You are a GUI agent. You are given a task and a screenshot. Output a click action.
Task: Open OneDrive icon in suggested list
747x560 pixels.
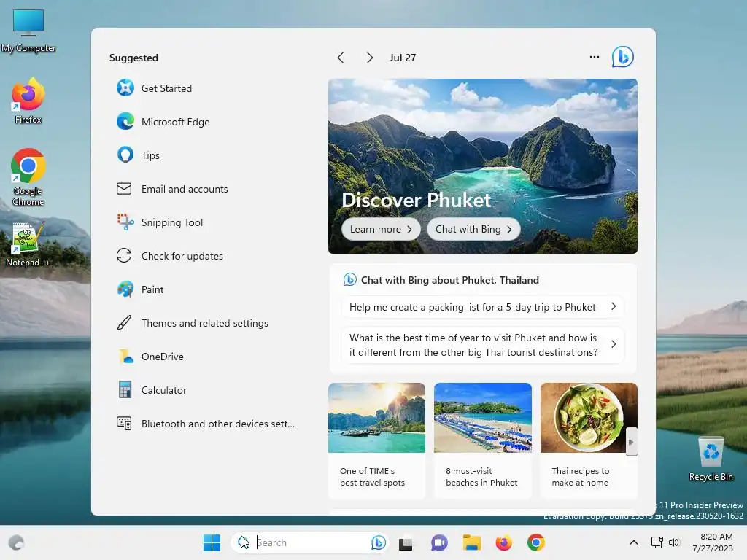click(125, 356)
